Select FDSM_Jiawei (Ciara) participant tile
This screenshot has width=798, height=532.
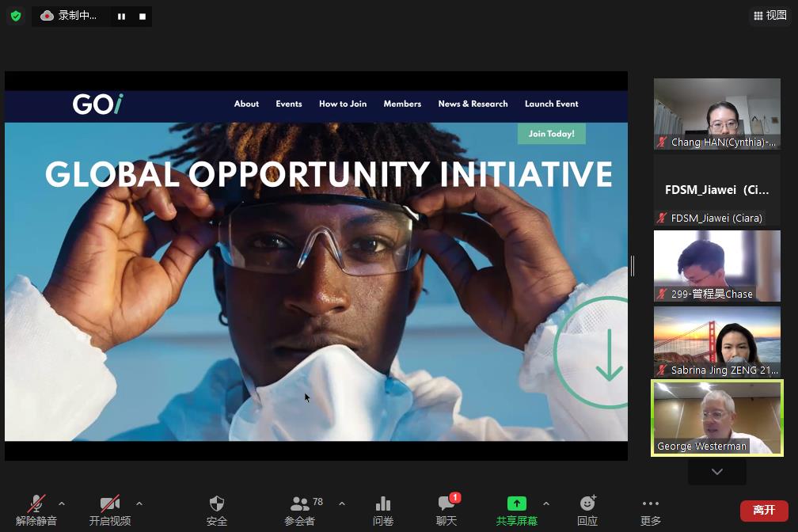point(717,190)
